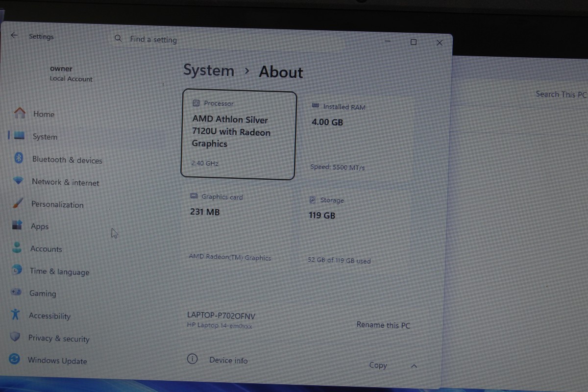Click the About page title
This screenshot has height=392, width=588.
pyautogui.click(x=281, y=72)
